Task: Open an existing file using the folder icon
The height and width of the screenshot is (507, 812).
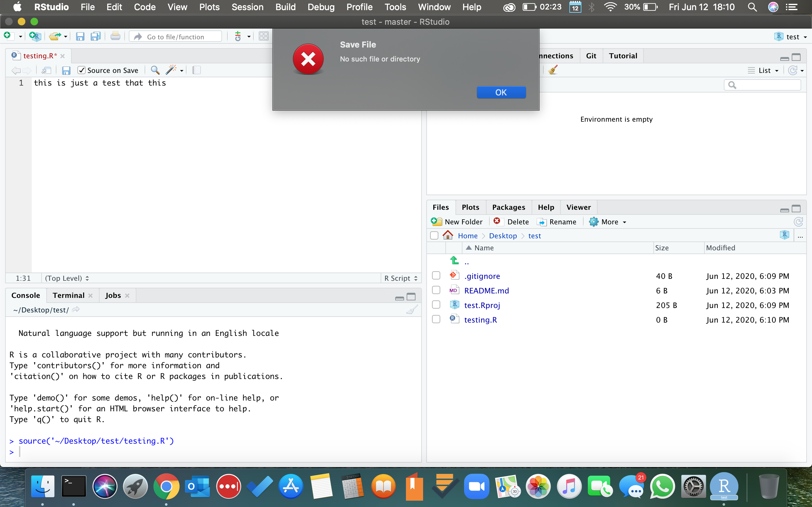Action: [x=55, y=36]
